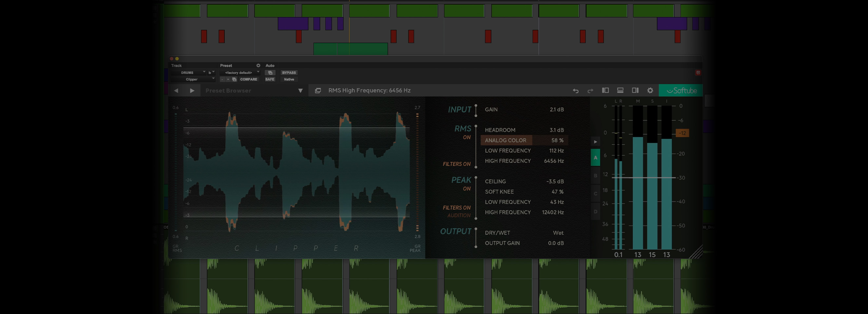Click the COMPARE button

tap(248, 79)
